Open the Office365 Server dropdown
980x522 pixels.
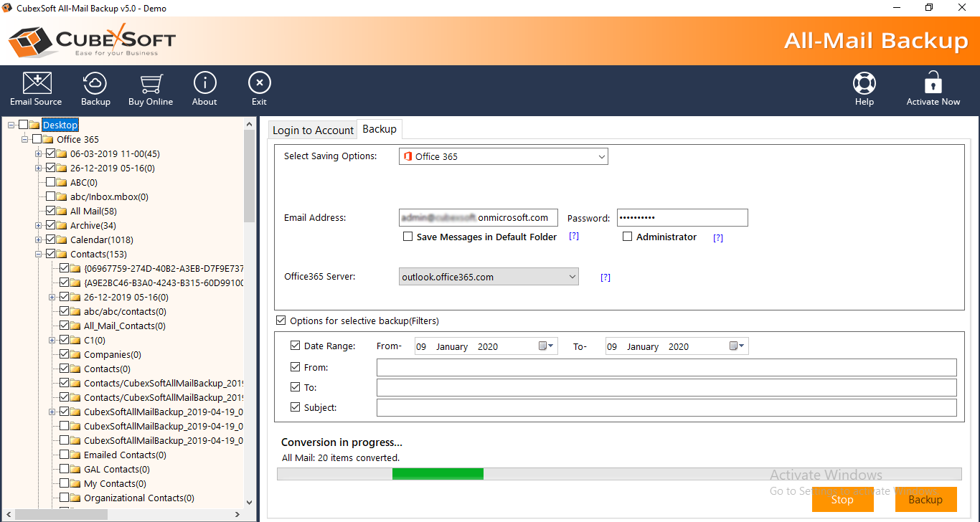[x=489, y=277]
